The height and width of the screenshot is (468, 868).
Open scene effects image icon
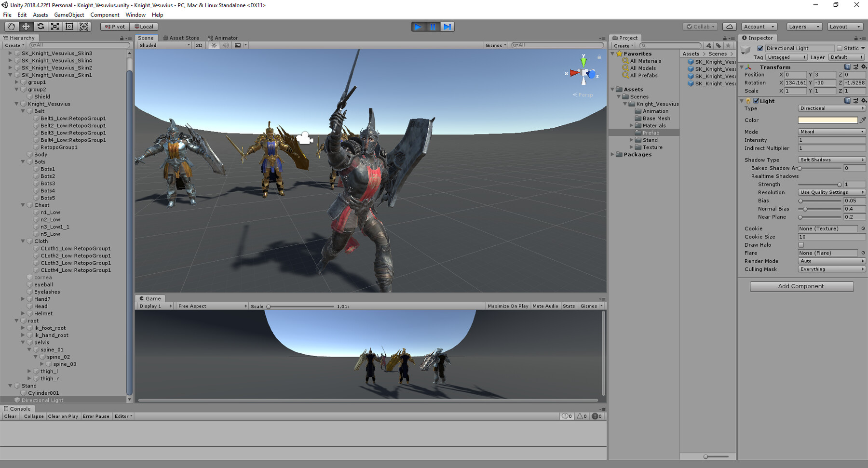(238, 45)
